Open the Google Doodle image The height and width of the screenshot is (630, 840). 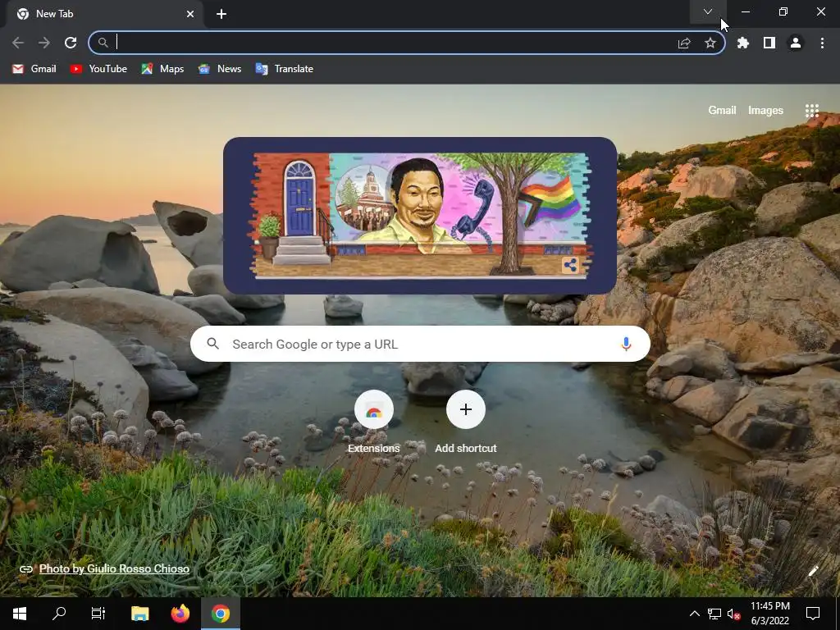coord(420,216)
